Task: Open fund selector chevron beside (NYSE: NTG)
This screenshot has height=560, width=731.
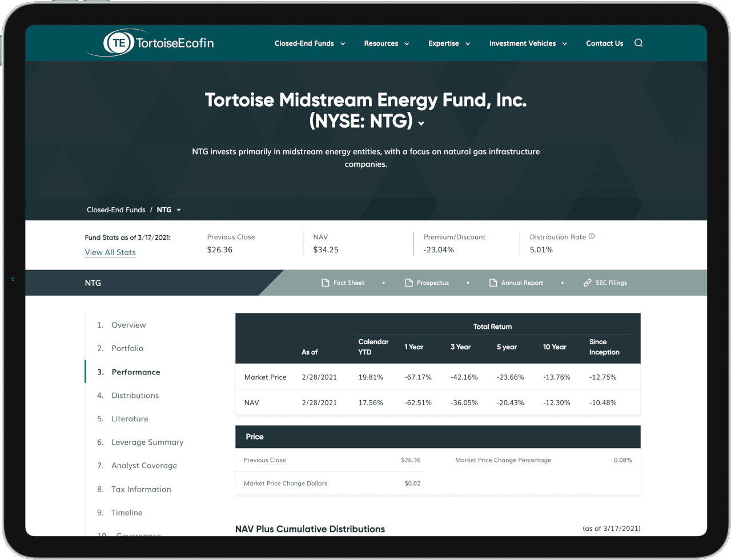Action: [421, 123]
